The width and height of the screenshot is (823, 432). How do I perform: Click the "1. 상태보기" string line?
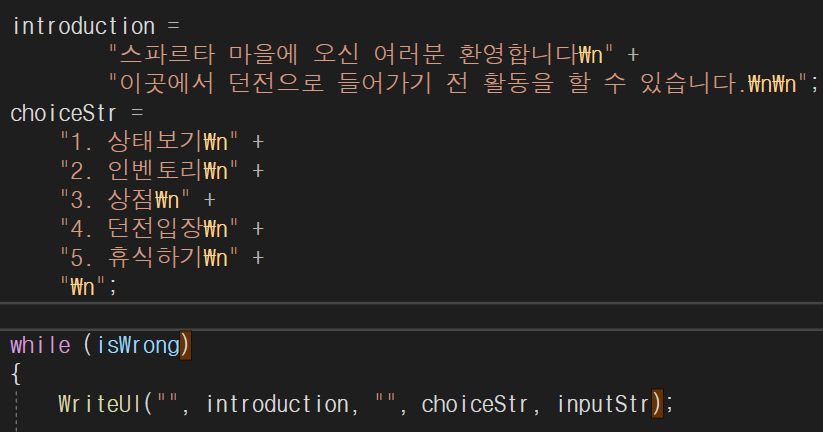[149, 142]
